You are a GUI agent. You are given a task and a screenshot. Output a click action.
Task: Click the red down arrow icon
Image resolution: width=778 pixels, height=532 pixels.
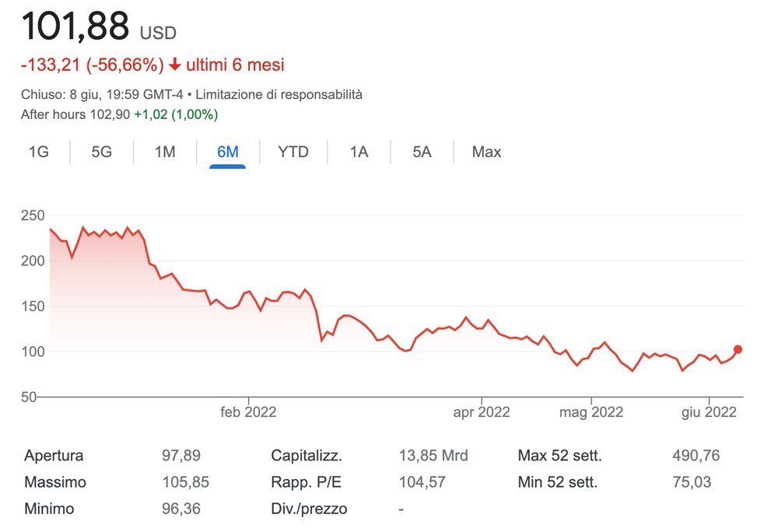[175, 65]
